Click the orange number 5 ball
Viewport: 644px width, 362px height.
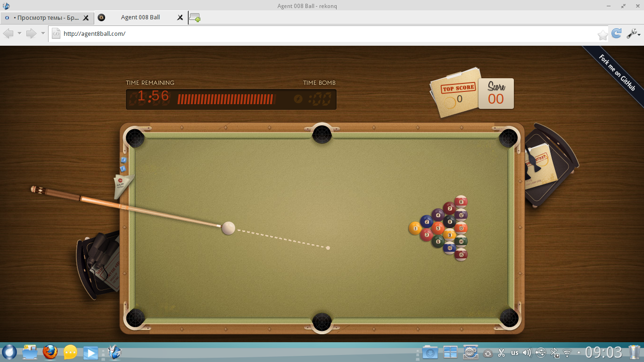click(438, 228)
